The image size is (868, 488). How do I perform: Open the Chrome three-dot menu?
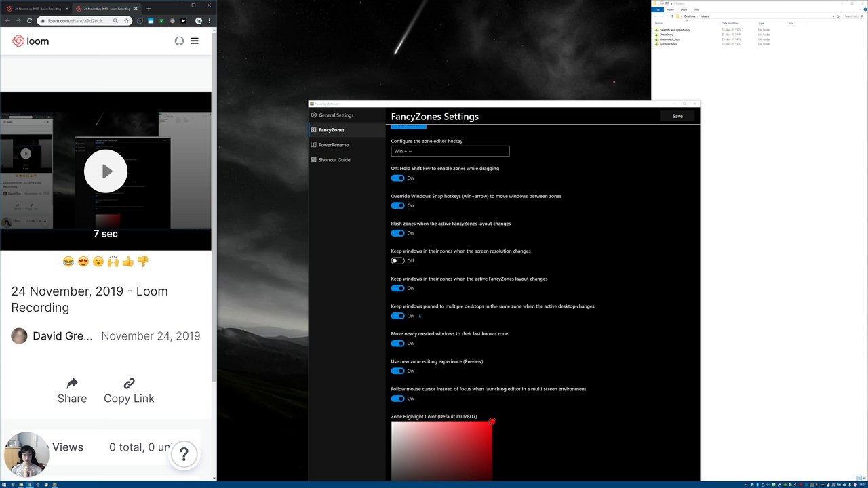coord(210,21)
